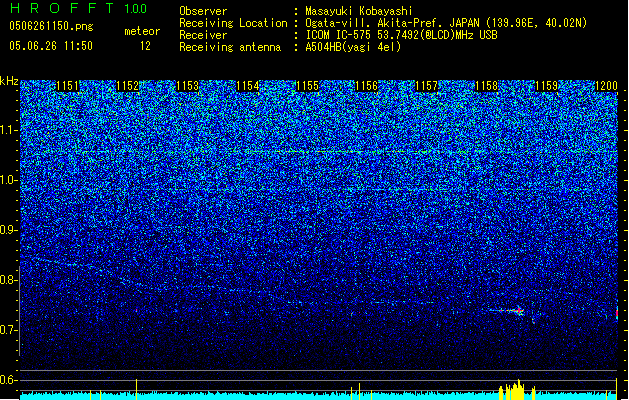Click the Receiving antenna label
Screen dimensions: 629x400
tap(230, 47)
